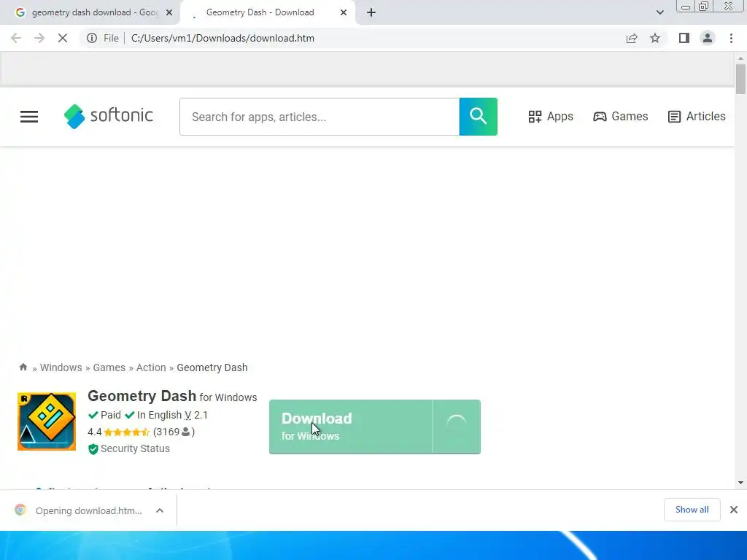
Task: Go to the Windows breadcrumb link
Action: pos(61,367)
